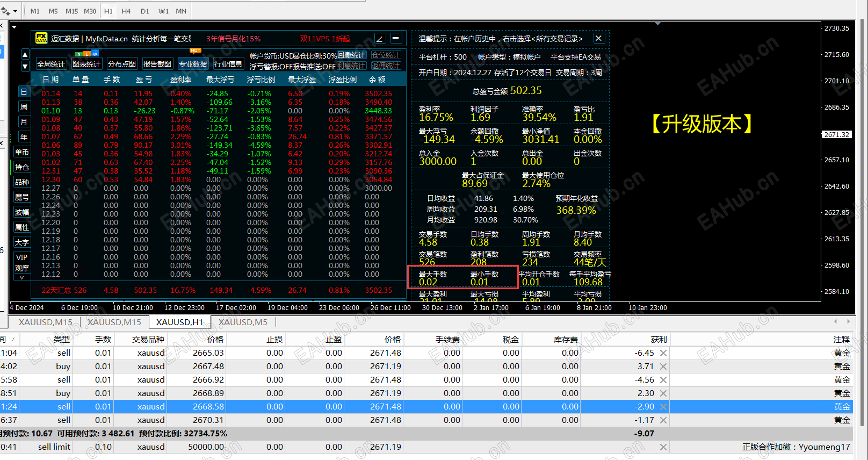The height and width of the screenshot is (460, 868).
Task: Select the 月 monthly period button
Action: tap(24, 122)
